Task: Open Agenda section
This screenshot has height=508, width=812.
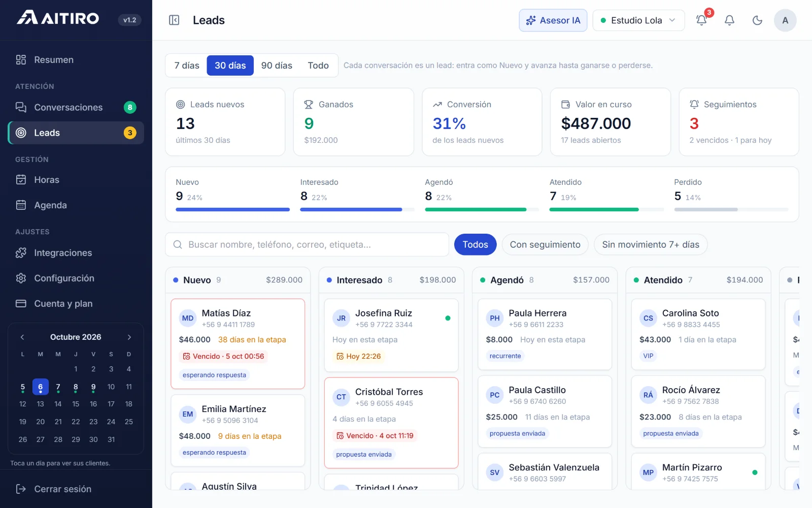Action: click(76, 205)
